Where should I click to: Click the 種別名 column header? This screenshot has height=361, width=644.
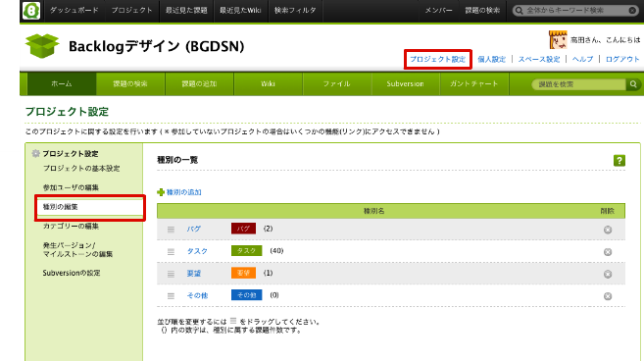(374, 211)
